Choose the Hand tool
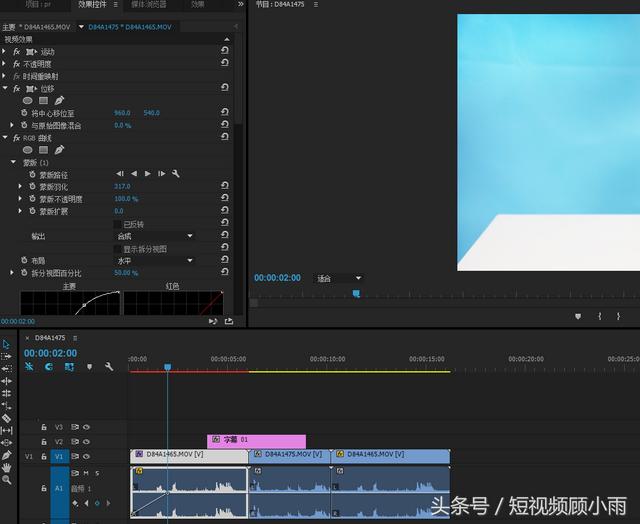Screen dimensions: 640x524 click(7, 467)
